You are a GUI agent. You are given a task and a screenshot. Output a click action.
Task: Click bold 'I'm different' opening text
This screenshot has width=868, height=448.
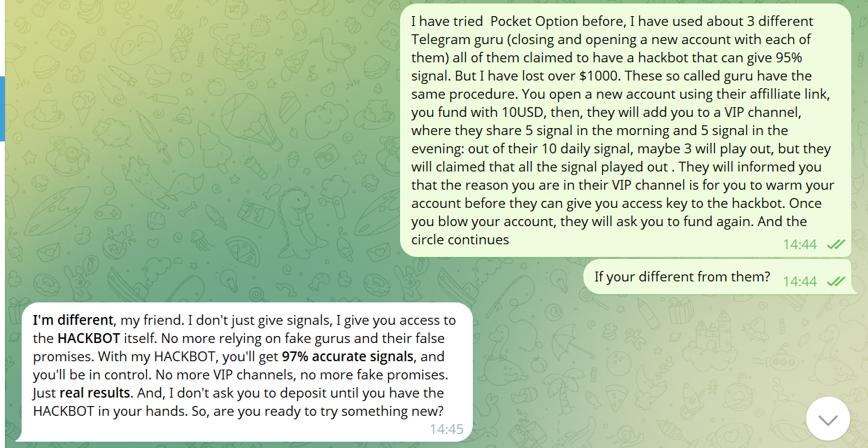point(73,320)
